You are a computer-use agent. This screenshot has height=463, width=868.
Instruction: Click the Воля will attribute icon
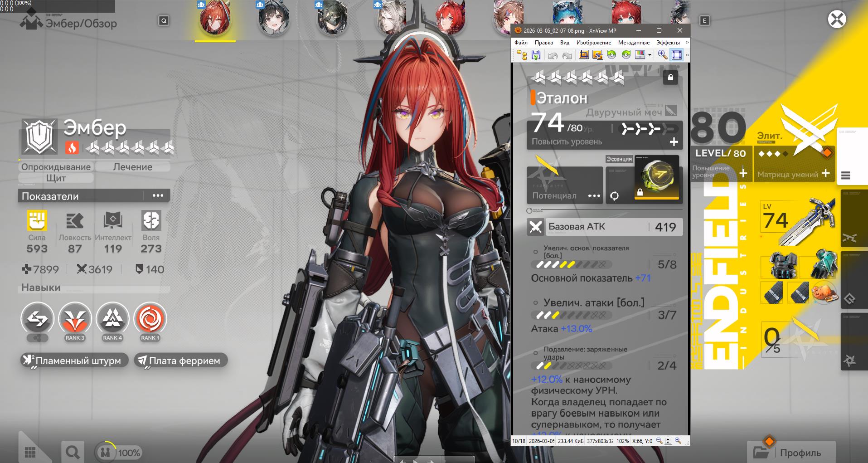click(x=151, y=221)
